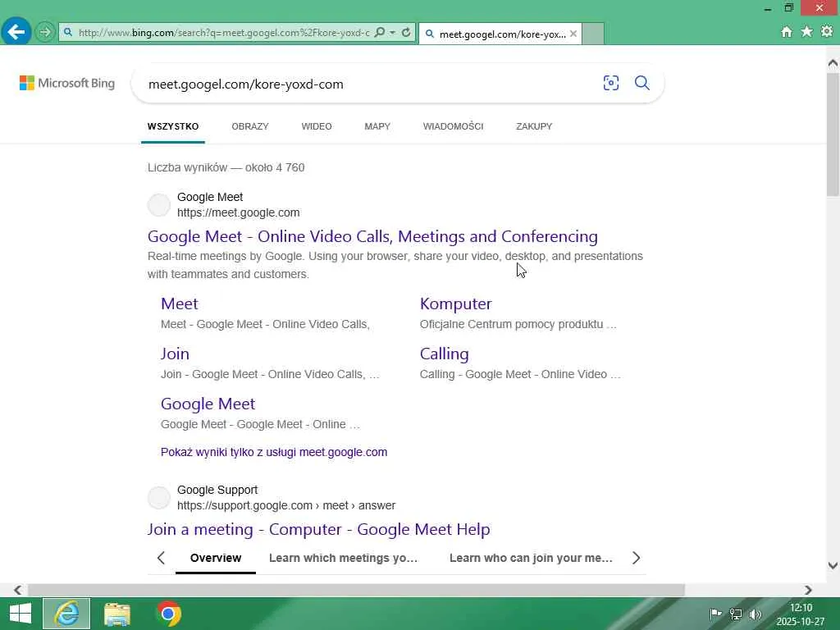Click horizontal scrollbar right arrow
The height and width of the screenshot is (630, 840).
coord(808,590)
